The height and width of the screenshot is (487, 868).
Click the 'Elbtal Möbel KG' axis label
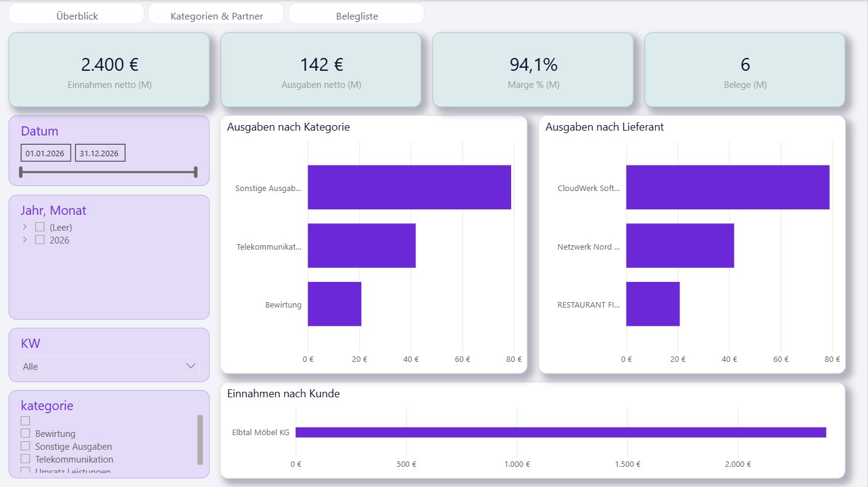click(260, 433)
